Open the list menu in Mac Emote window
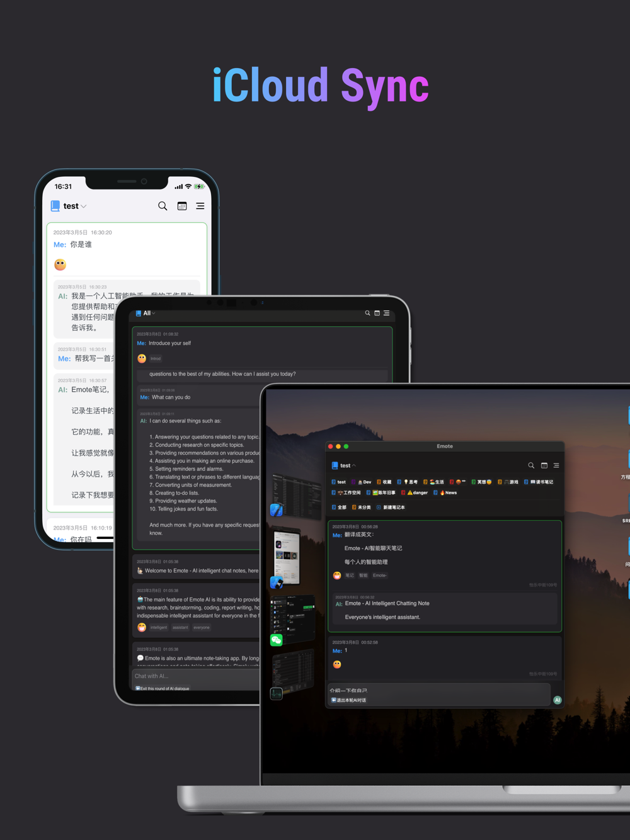630x840 pixels. point(556,465)
